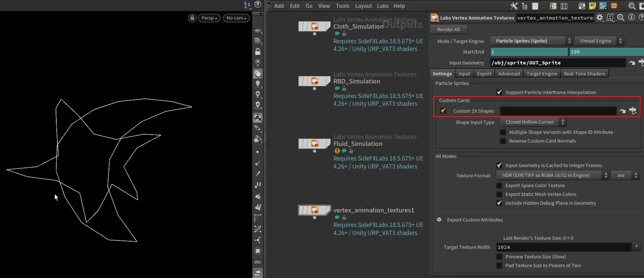Click the Custom ZX Shapes path field
Screen dimensions: 644x278
coord(558,111)
